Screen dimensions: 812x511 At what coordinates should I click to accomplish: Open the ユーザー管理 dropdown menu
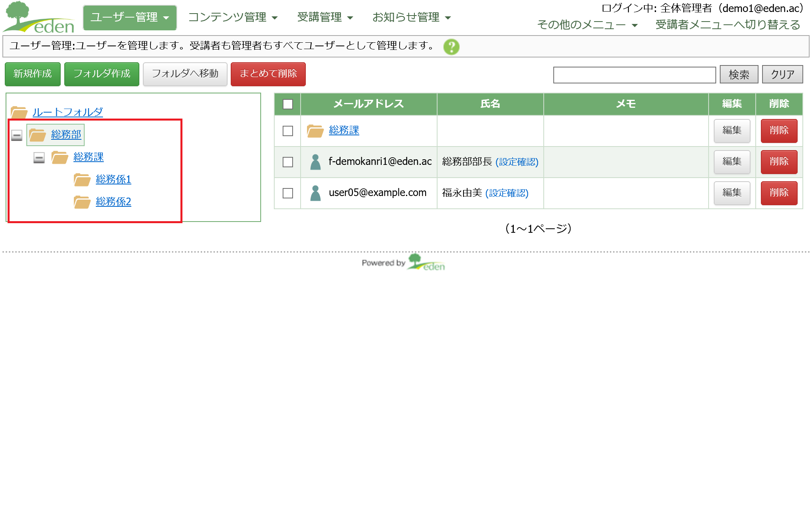130,18
